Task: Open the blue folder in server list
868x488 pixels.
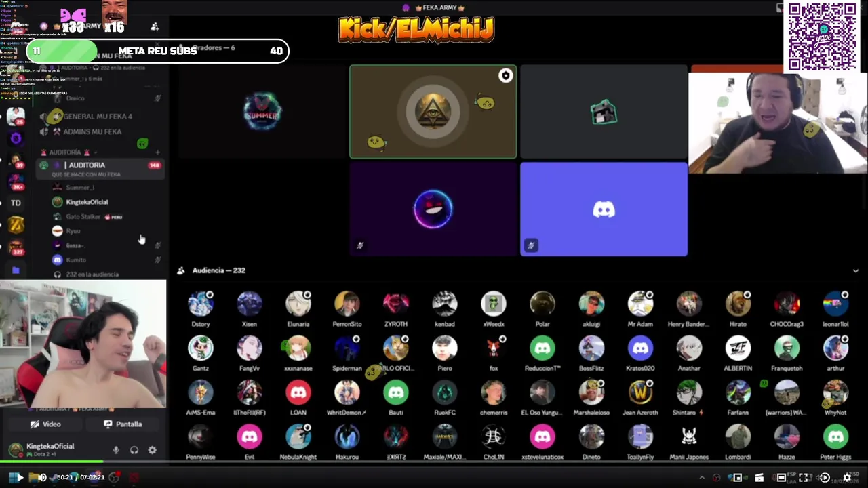Action: (16, 270)
